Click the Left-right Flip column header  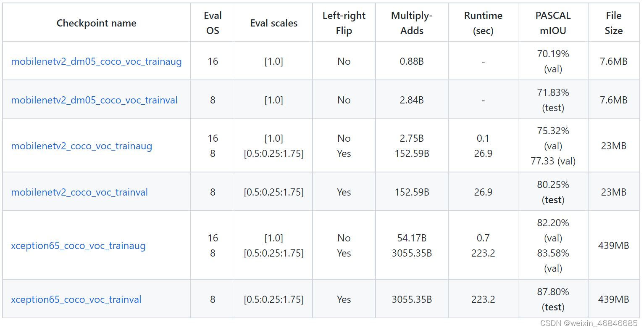344,23
